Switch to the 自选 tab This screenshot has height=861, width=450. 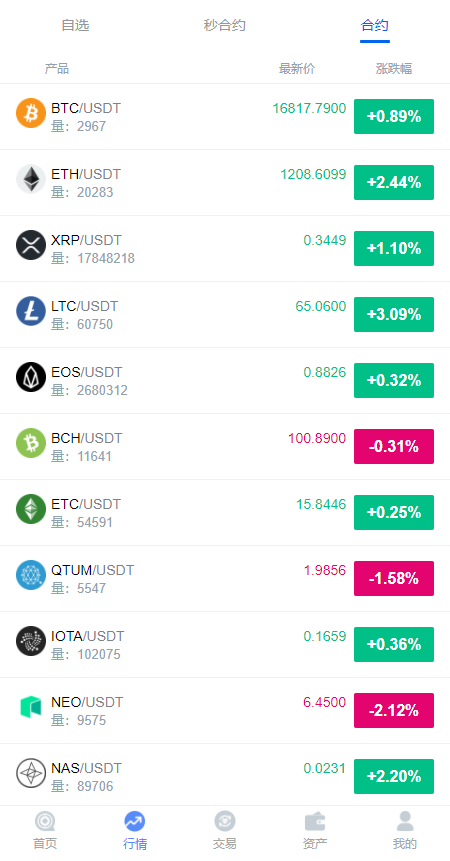pos(75,25)
